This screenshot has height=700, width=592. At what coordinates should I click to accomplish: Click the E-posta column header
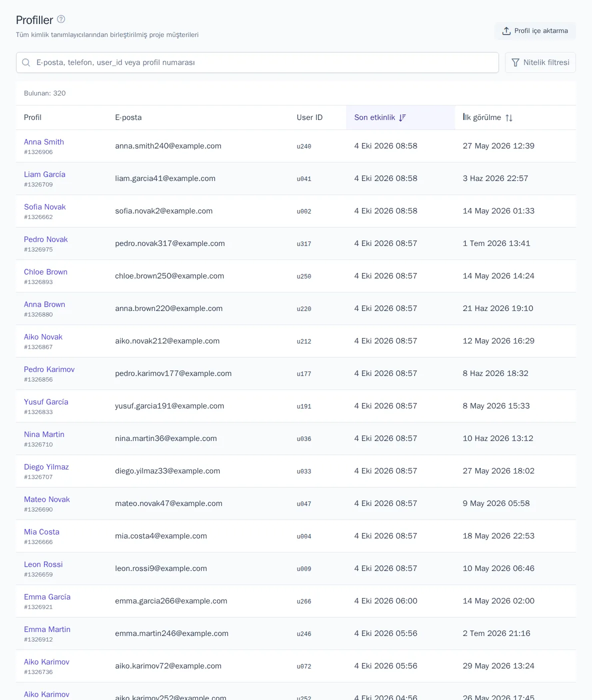tap(128, 117)
